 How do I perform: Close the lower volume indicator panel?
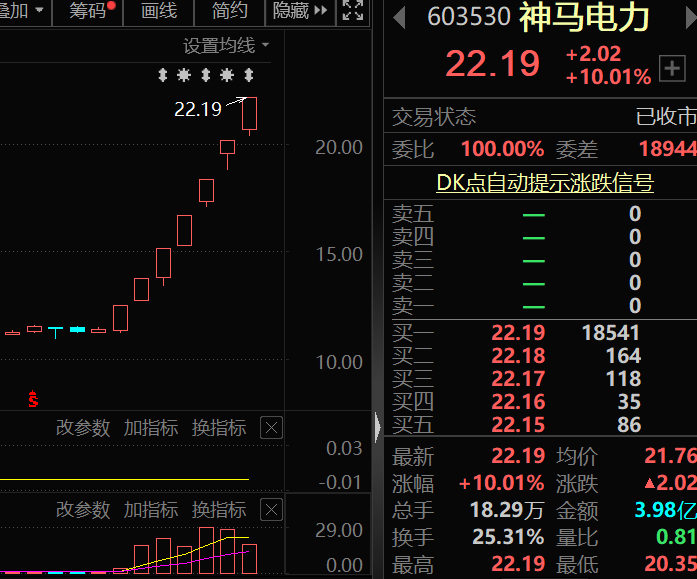[271, 510]
